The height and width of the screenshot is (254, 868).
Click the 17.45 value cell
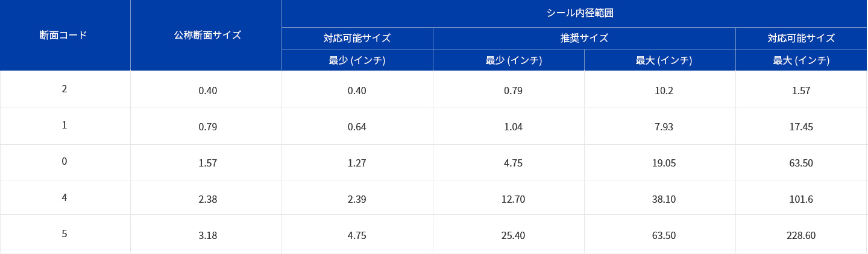[x=802, y=127]
